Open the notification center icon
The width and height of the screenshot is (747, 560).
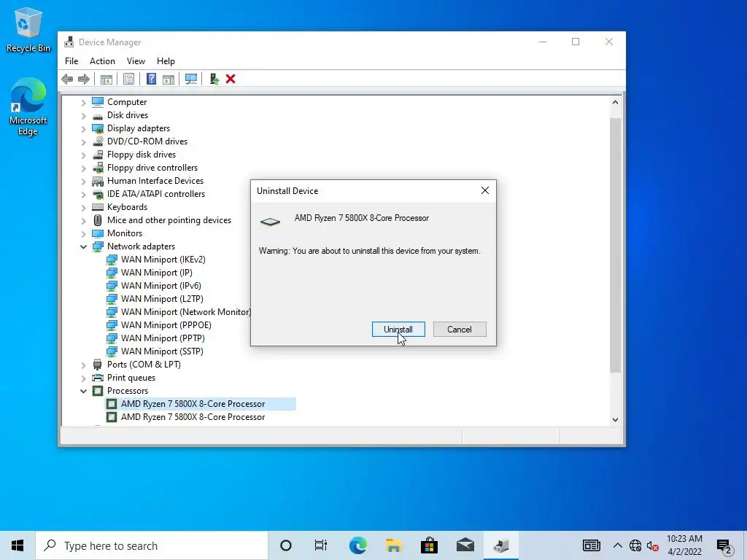(x=724, y=547)
